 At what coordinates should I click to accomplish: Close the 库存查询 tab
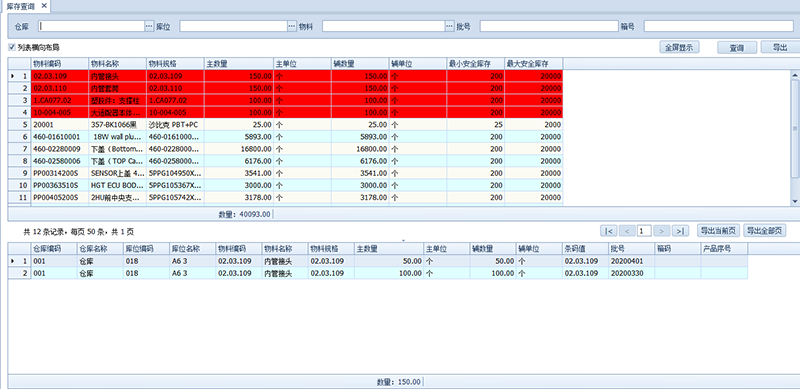click(x=44, y=6)
